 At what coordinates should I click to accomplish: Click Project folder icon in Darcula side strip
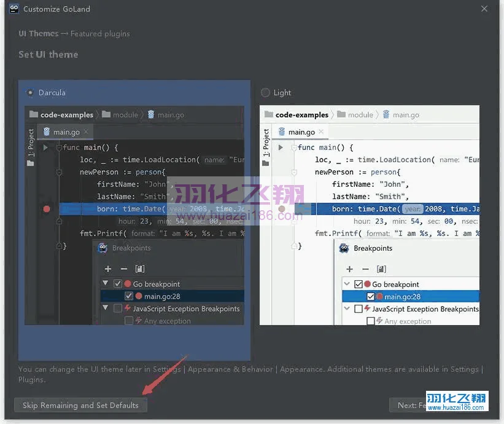(31, 163)
